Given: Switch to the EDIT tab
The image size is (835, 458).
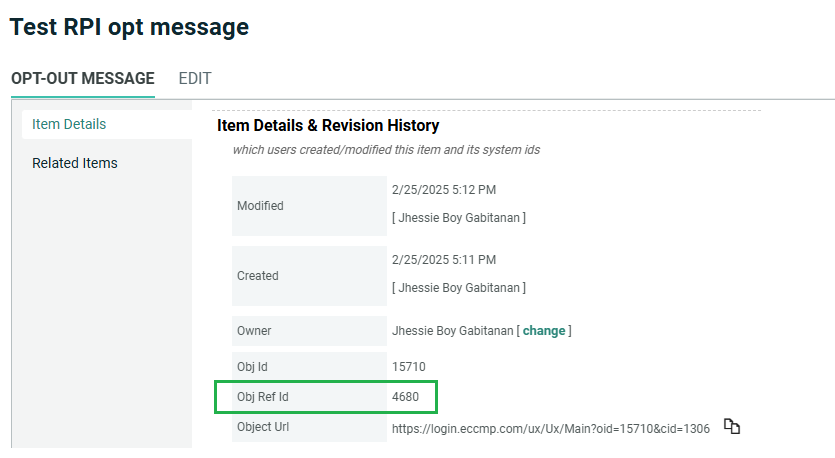Looking at the screenshot, I should (194, 78).
